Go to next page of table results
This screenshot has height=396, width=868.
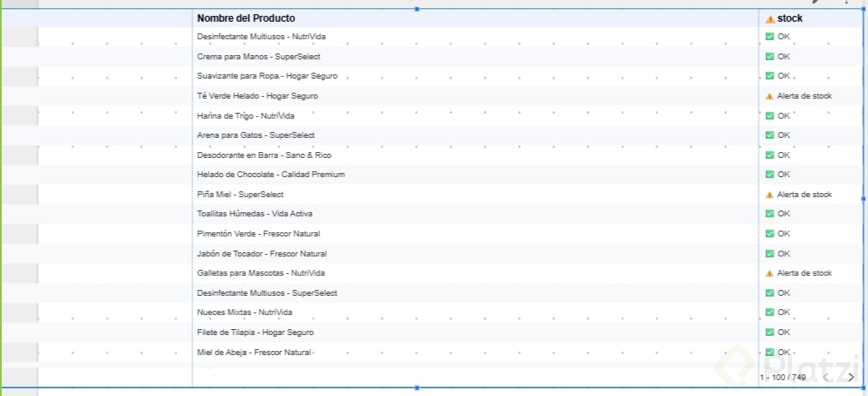pos(850,377)
